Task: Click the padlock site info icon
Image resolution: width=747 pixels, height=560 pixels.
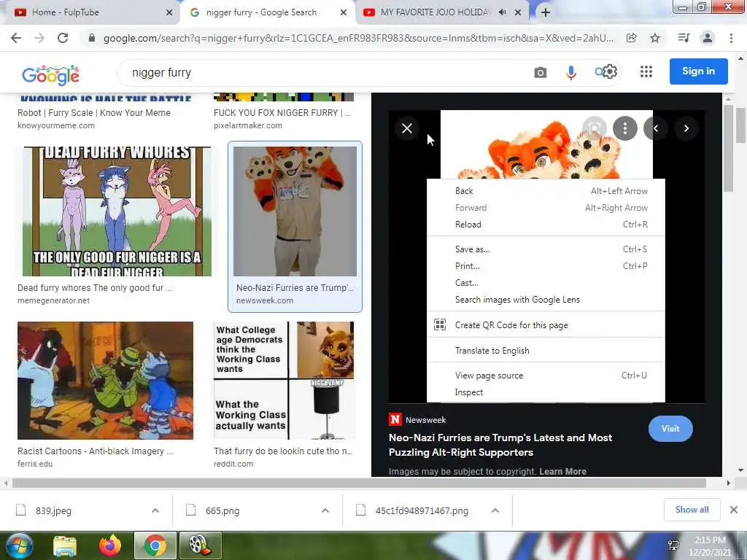Action: 92,38
